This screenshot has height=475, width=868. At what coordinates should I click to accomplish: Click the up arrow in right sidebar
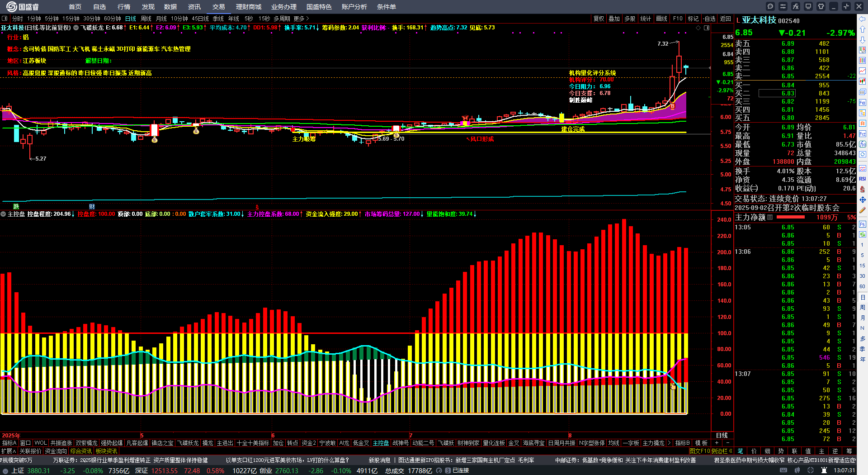point(863,29)
